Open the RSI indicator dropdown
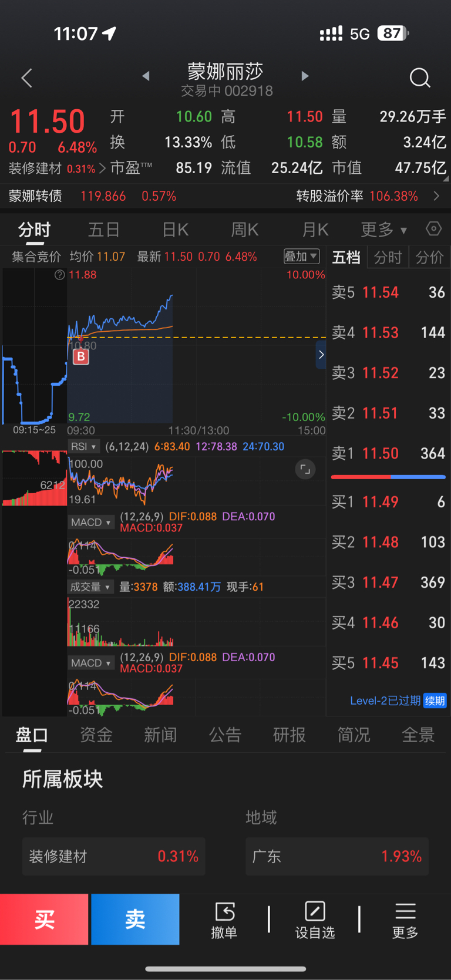 pos(83,447)
